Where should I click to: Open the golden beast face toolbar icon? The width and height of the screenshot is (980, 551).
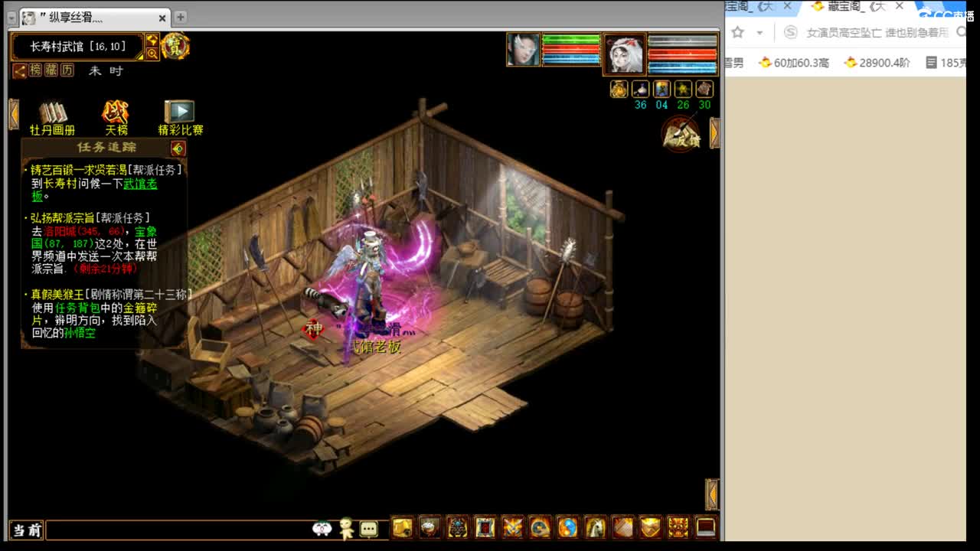pyautogui.click(x=678, y=527)
